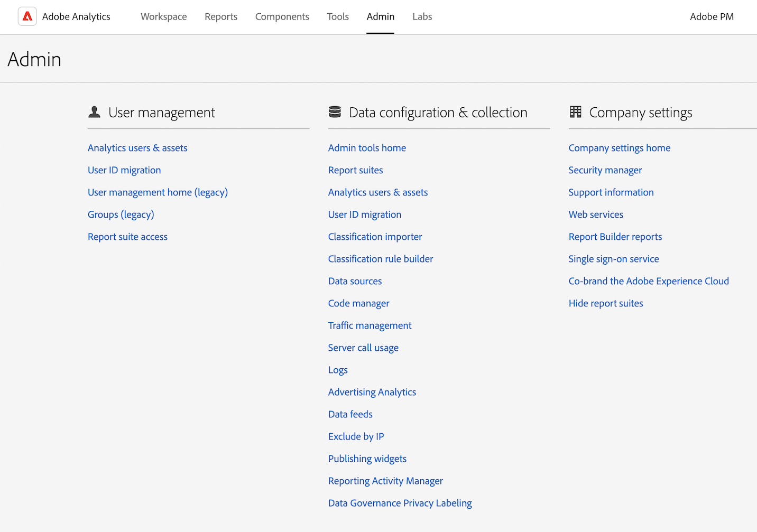This screenshot has width=757, height=532.
Task: Open the Workspace tab
Action: pyautogui.click(x=163, y=17)
